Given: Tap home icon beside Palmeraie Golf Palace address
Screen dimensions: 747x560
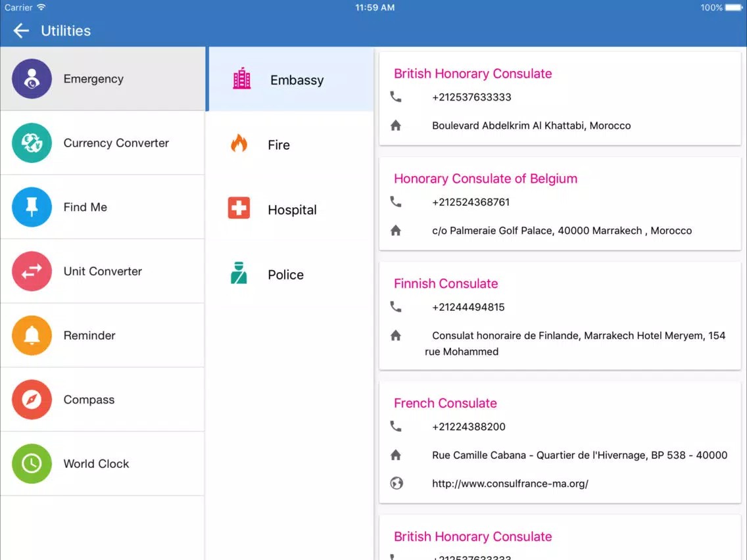Looking at the screenshot, I should pyautogui.click(x=396, y=231).
